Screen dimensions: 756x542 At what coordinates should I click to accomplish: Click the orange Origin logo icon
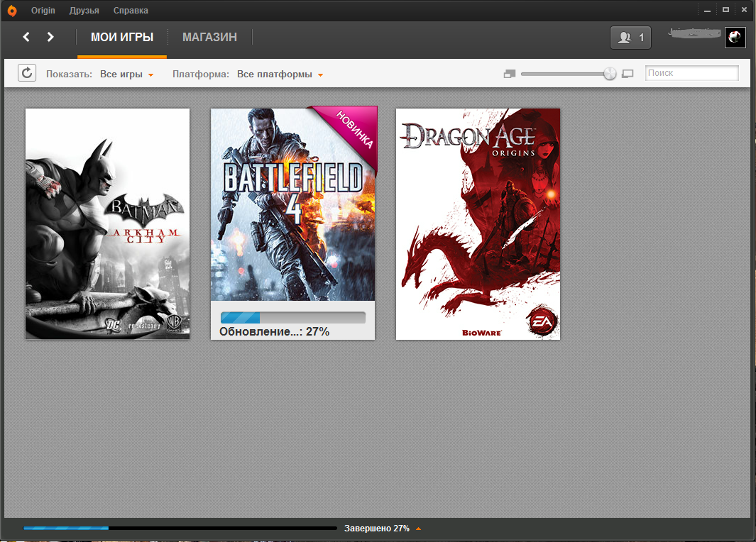tap(12, 10)
